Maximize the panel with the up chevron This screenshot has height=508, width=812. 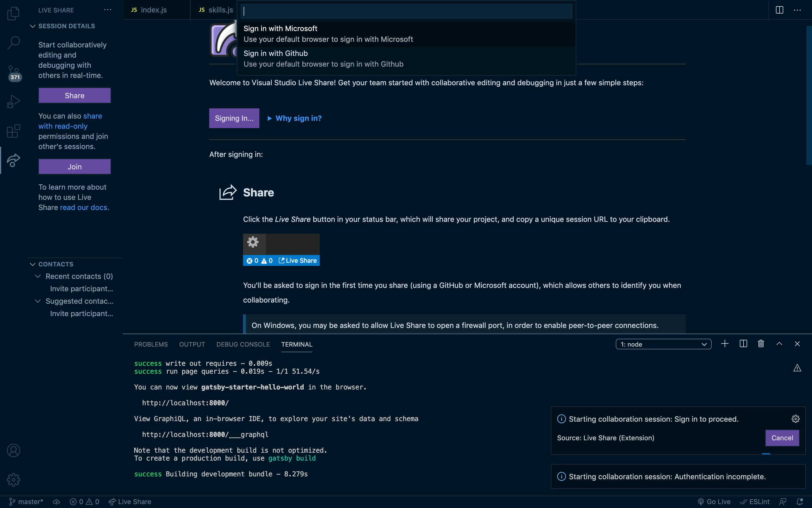pyautogui.click(x=780, y=344)
